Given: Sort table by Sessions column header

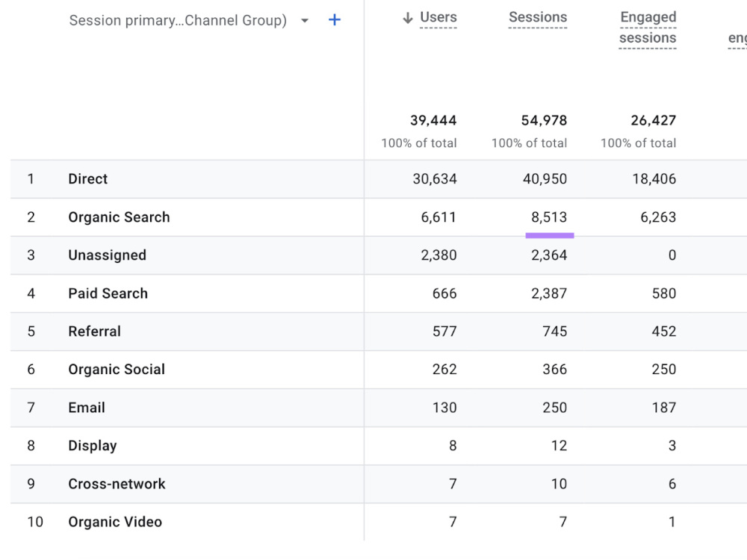Looking at the screenshot, I should (538, 18).
